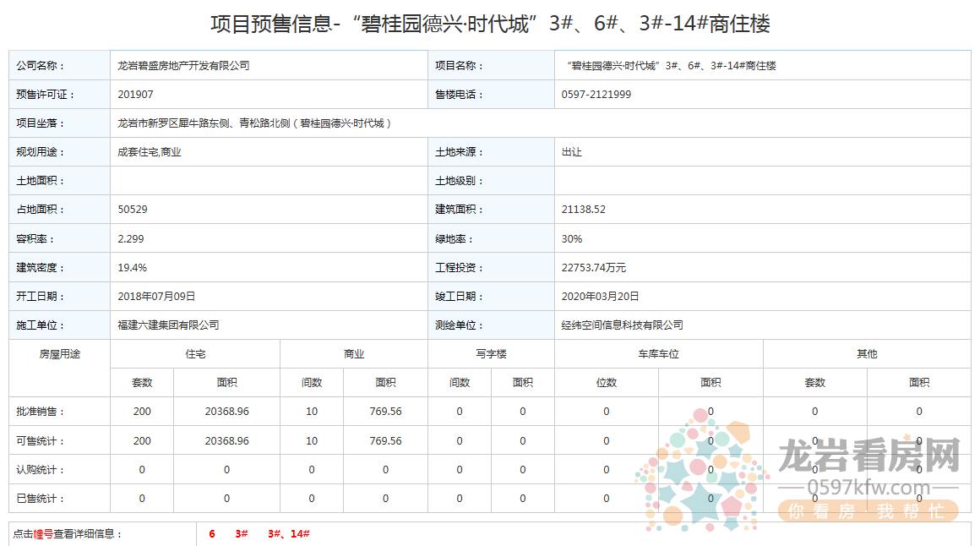This screenshot has height=546, width=980.
Task: Click the 批准销售 row label
Action: (x=40, y=412)
